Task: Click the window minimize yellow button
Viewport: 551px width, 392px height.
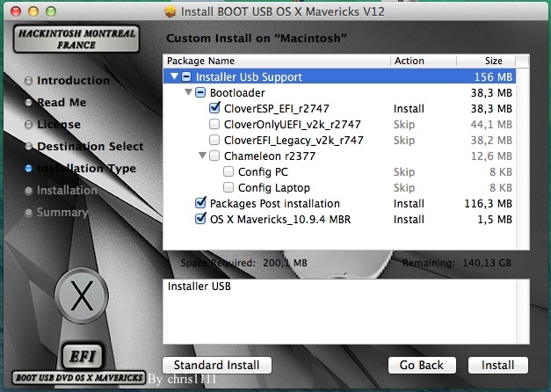Action: (x=33, y=11)
